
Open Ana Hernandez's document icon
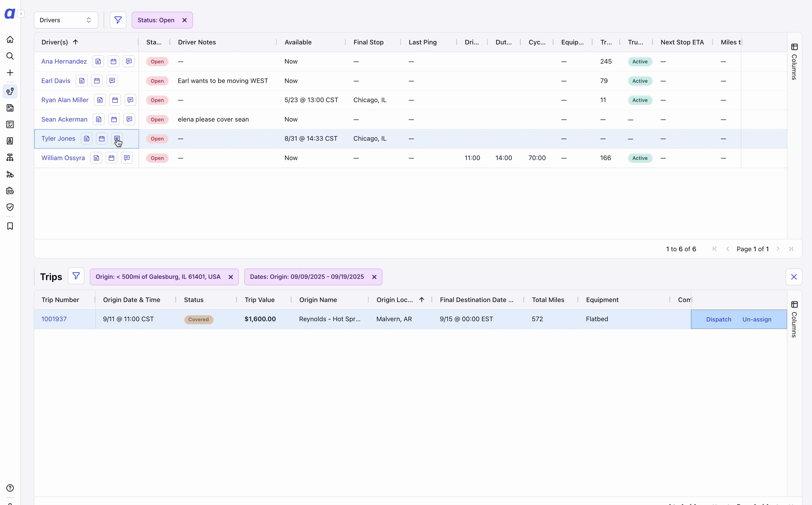[98, 62]
